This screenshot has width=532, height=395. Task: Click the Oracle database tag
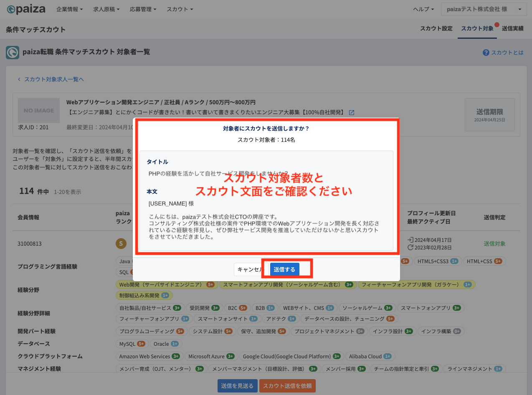(x=166, y=344)
